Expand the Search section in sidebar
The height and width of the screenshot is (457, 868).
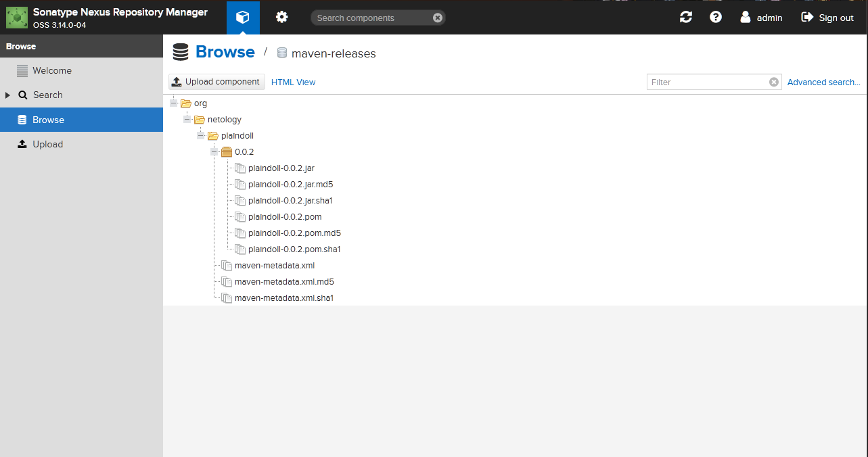click(7, 95)
